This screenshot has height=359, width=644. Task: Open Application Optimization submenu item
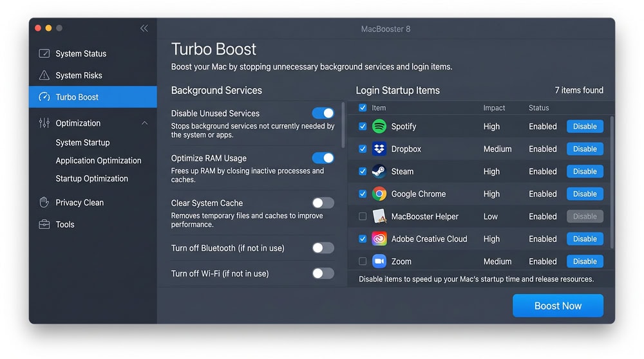(x=99, y=160)
